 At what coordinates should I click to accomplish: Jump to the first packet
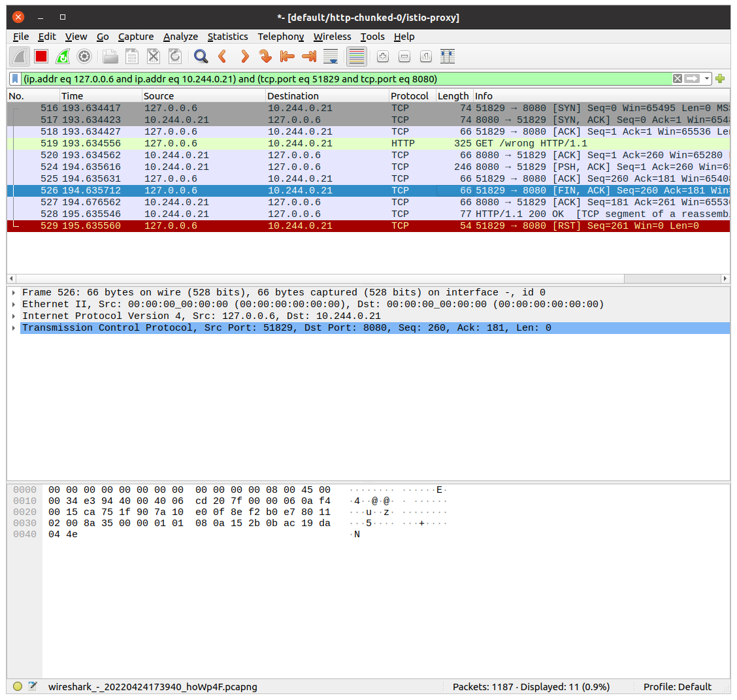(287, 56)
